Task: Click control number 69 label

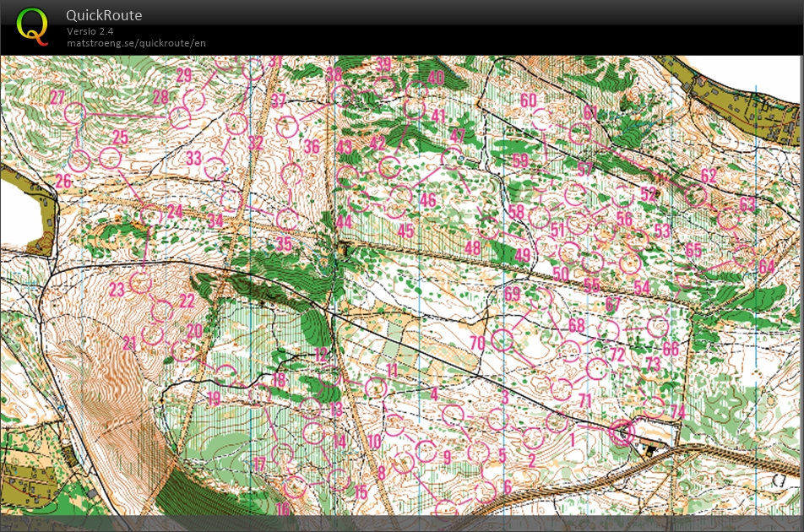Action: click(x=513, y=294)
